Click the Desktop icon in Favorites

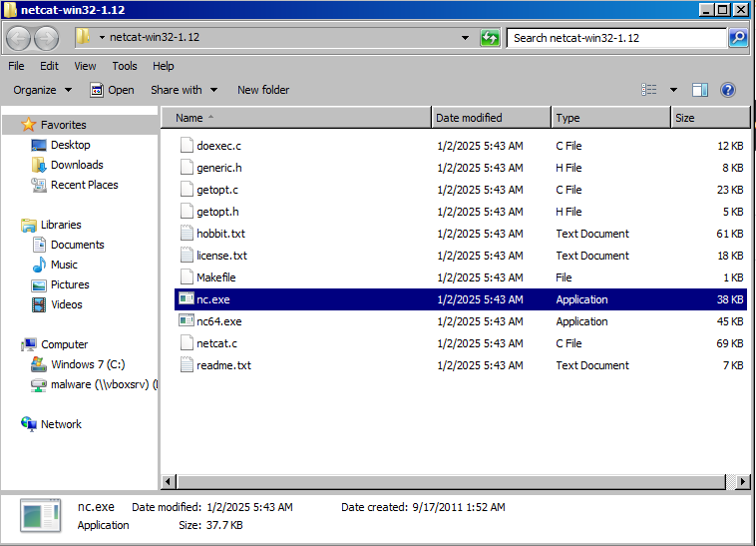click(39, 145)
